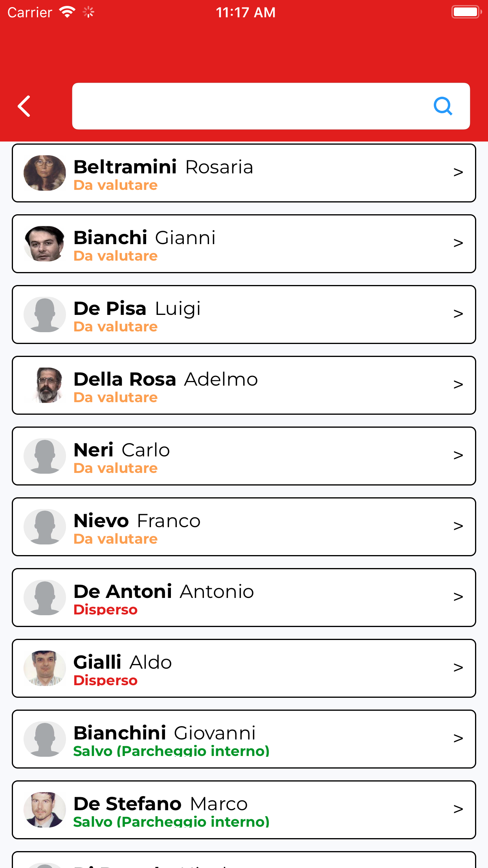Viewport: 488px width, 868px height.
Task: Tap Bianchi Gianni's avatar photo
Action: pyautogui.click(x=45, y=244)
